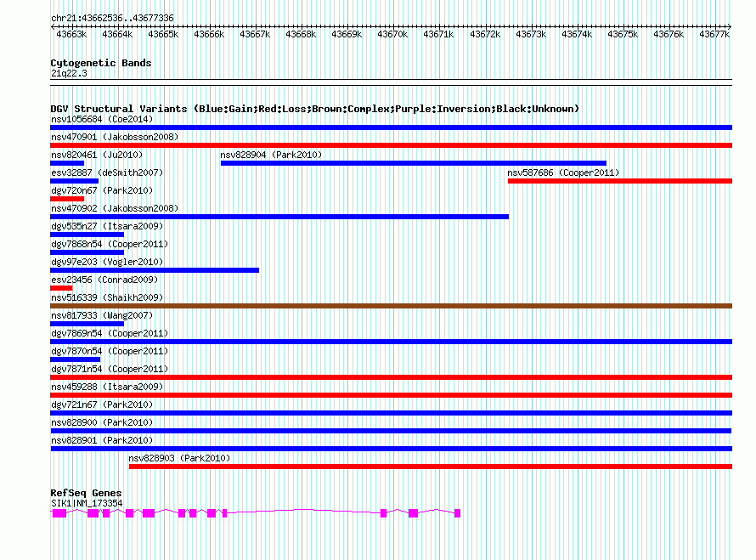Click nsv828901 (Park2010) label
756x560 pixels.
coord(102,440)
